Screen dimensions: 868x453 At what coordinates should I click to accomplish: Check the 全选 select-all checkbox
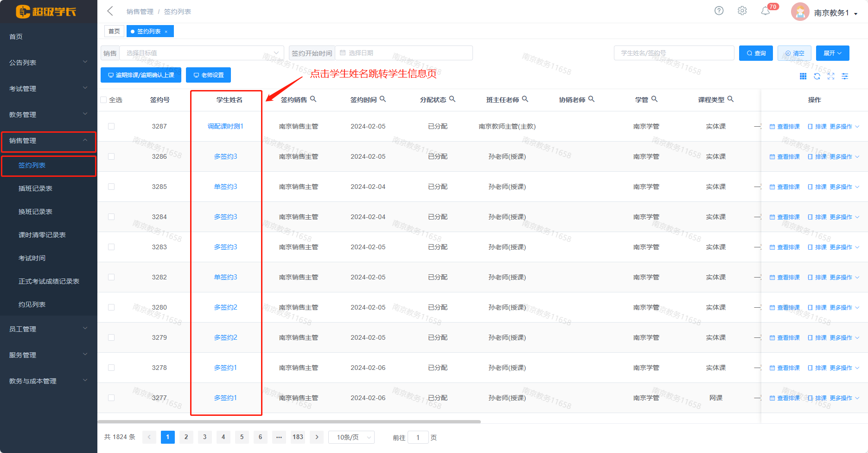[x=104, y=100]
